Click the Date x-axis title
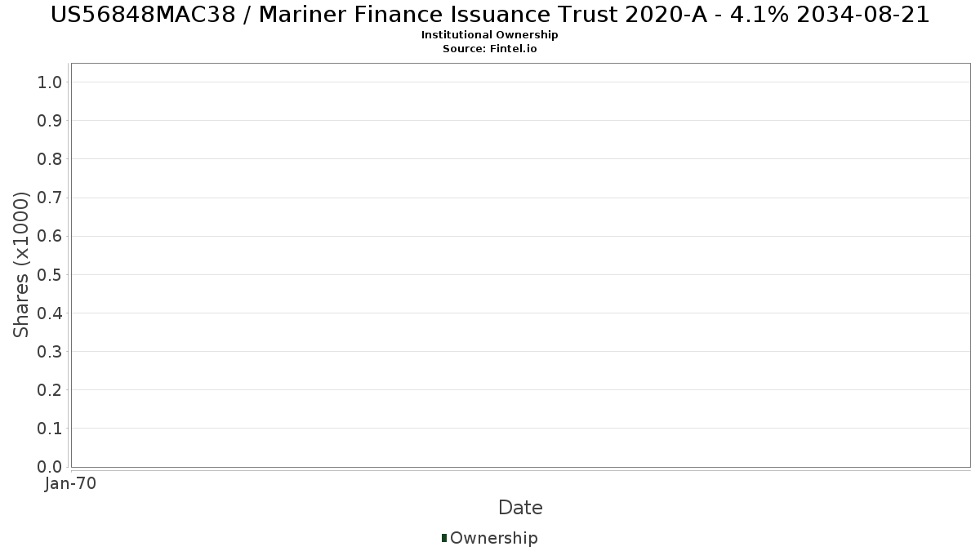This screenshot has height=551, width=980. pos(520,508)
